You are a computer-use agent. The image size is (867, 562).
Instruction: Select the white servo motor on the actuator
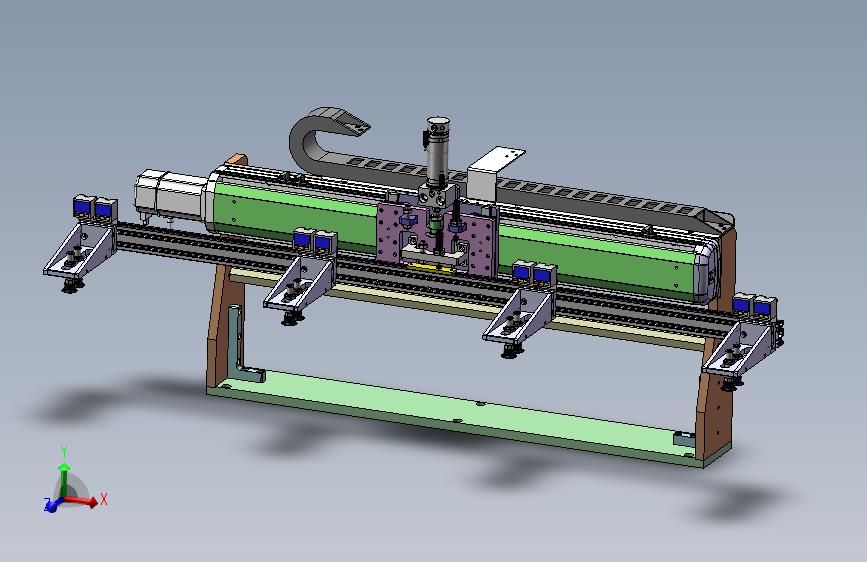pos(170,195)
